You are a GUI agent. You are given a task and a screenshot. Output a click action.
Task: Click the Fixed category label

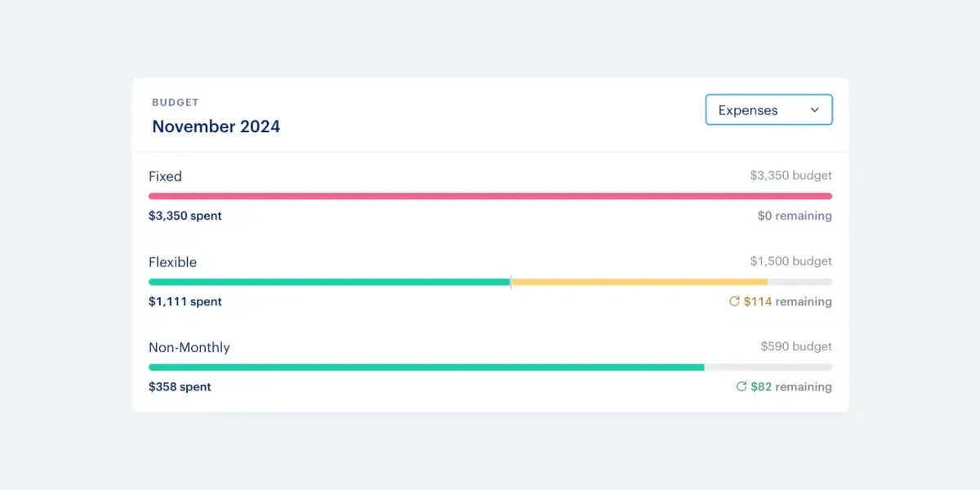(165, 176)
